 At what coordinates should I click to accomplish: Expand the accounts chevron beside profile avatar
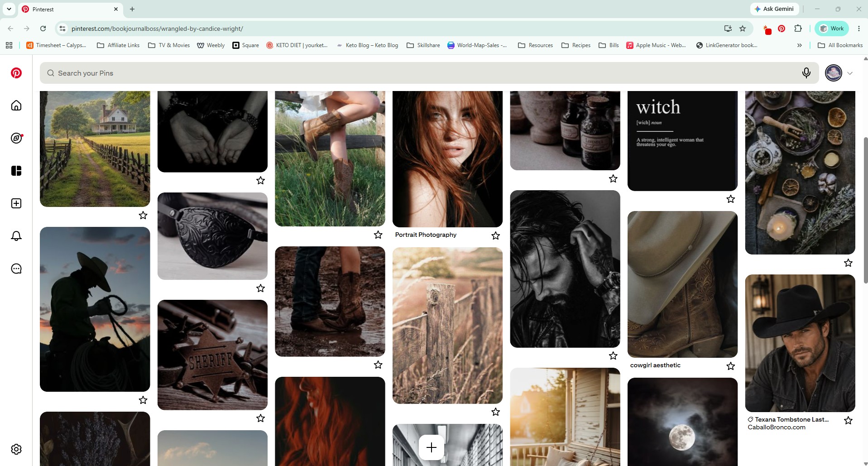[x=850, y=73]
